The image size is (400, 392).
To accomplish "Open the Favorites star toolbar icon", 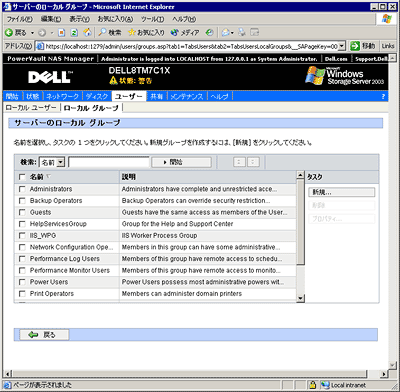I will [132, 32].
